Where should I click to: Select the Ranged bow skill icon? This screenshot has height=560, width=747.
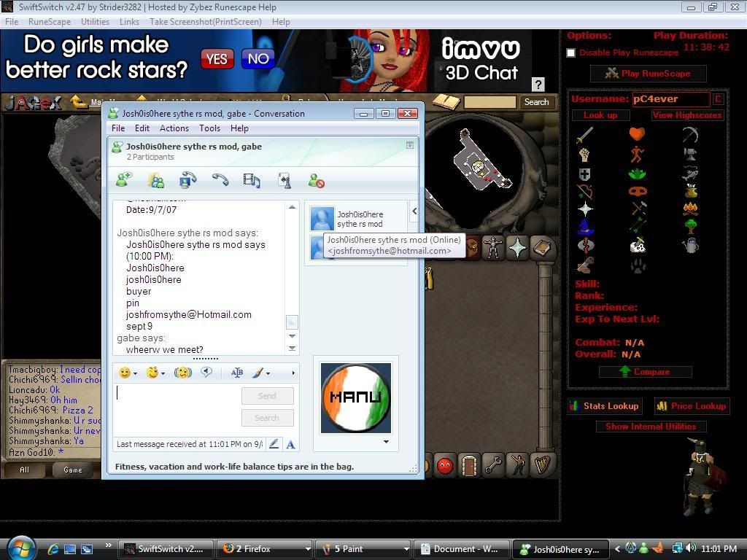(x=585, y=192)
